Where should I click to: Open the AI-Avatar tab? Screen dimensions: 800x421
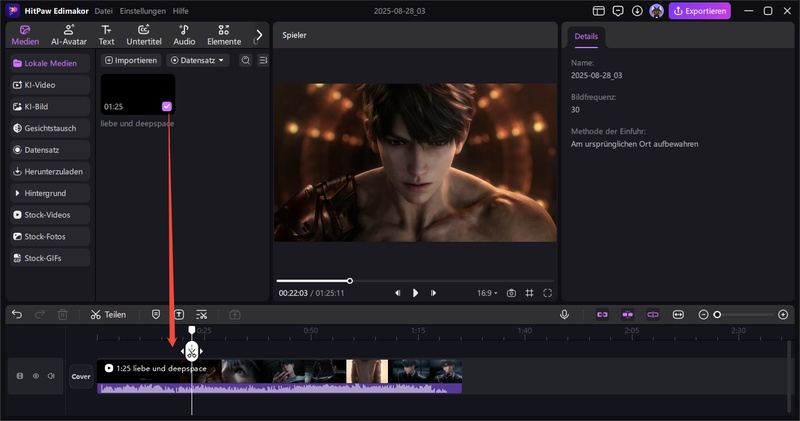(x=69, y=35)
